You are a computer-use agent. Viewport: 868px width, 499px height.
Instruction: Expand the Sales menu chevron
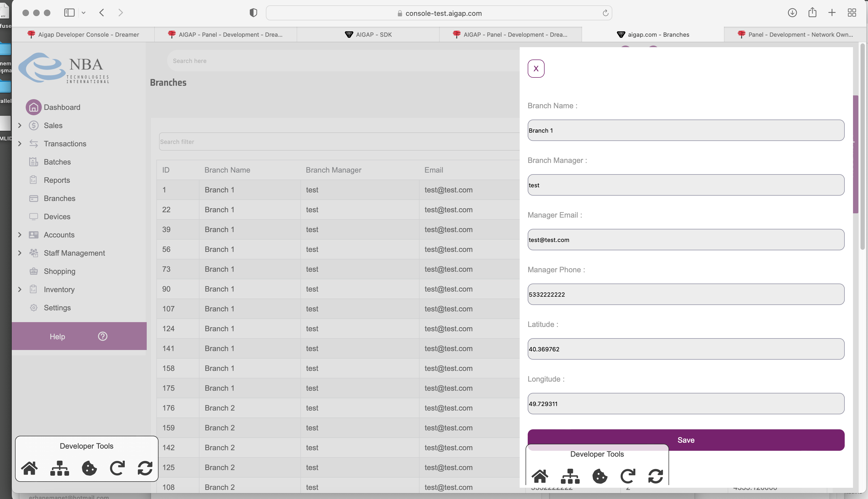click(20, 125)
